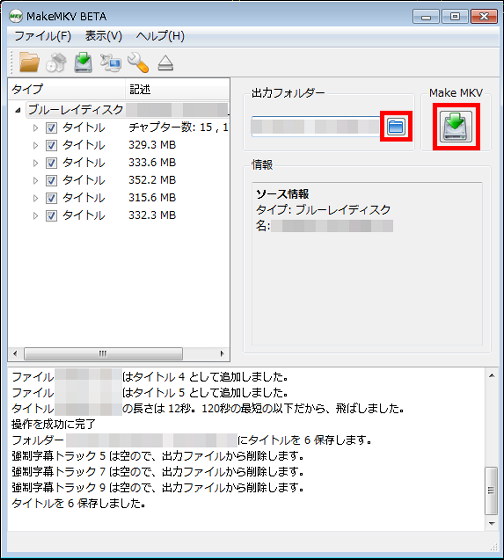Open the 表示(V) menu
Screen dimensions: 504x560
click(x=104, y=36)
